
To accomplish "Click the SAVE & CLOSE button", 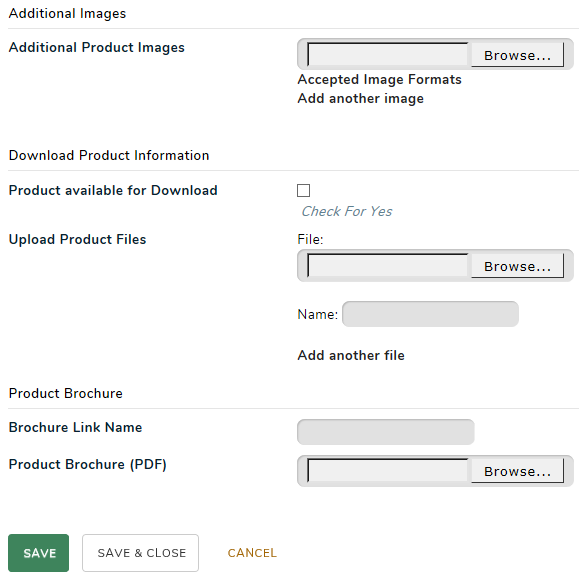I will tap(141, 553).
